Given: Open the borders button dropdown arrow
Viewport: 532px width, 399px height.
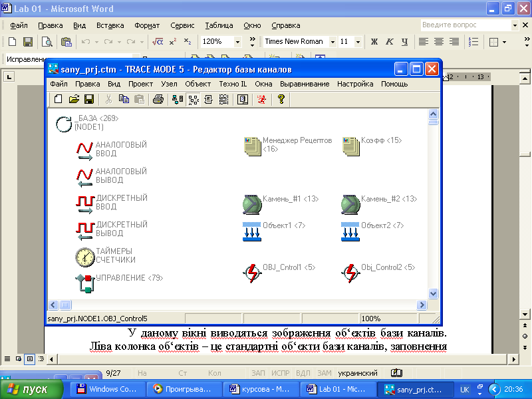Looking at the screenshot, I should pos(504,42).
